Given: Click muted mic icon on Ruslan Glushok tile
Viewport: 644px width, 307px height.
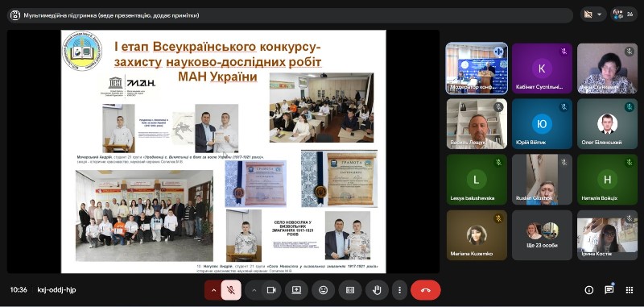Looking at the screenshot, I should click(564, 162).
